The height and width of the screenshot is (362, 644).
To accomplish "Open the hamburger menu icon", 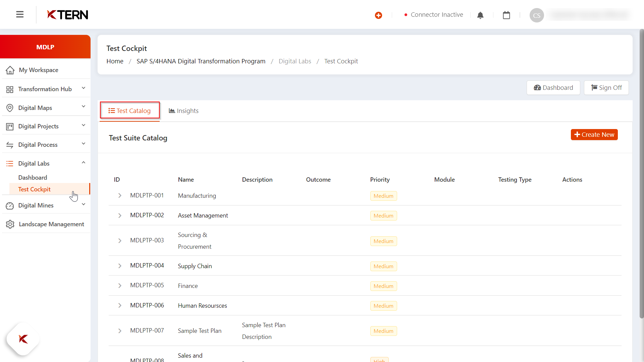I will (x=20, y=14).
